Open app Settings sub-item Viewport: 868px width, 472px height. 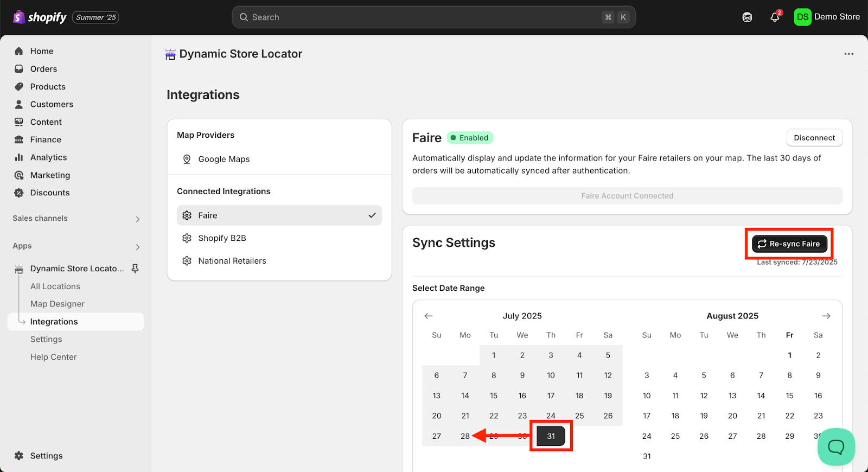[46, 339]
